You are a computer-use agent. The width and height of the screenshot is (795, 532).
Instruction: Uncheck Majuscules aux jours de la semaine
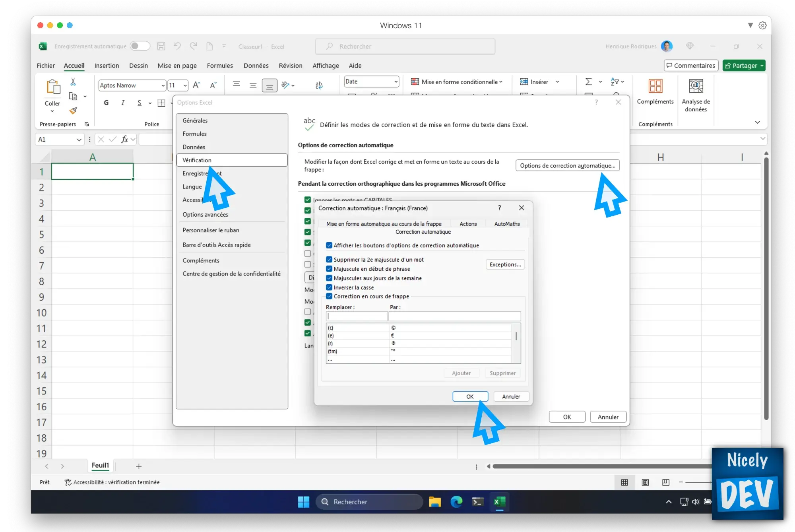point(329,278)
